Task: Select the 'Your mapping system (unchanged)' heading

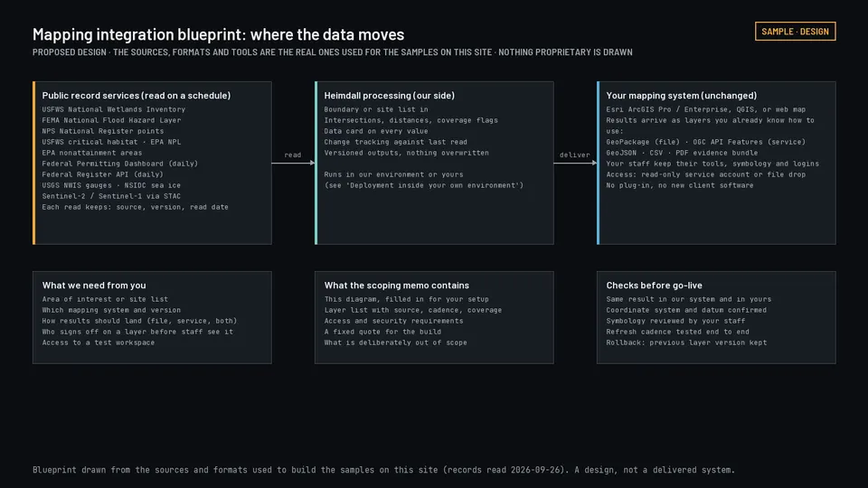Action: point(682,95)
